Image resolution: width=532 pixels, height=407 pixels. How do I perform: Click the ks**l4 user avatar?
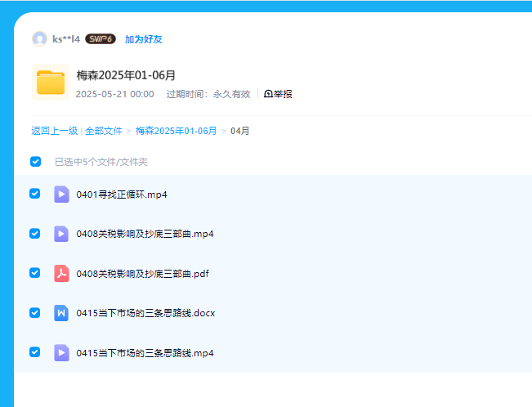tap(39, 38)
